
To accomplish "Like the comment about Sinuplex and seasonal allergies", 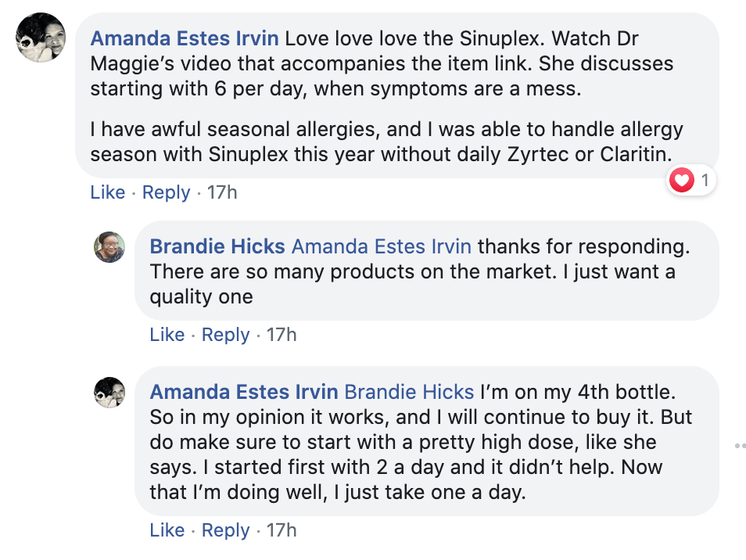I will point(107,192).
